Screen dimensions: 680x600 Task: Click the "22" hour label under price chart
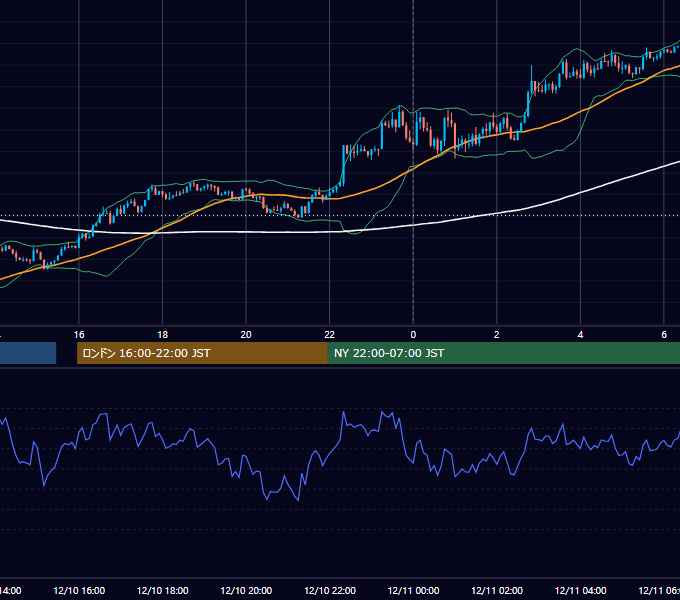[330, 335]
